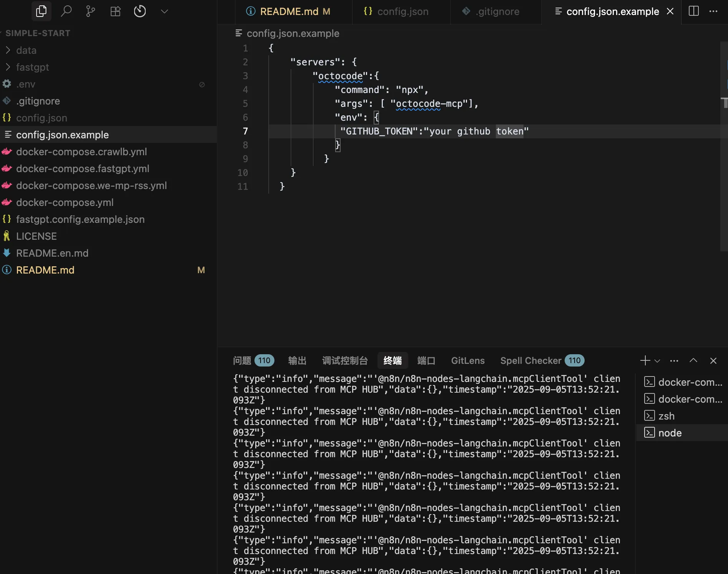728x574 pixels.
Task: Click the editor vertical scrollbar
Action: 724,146
